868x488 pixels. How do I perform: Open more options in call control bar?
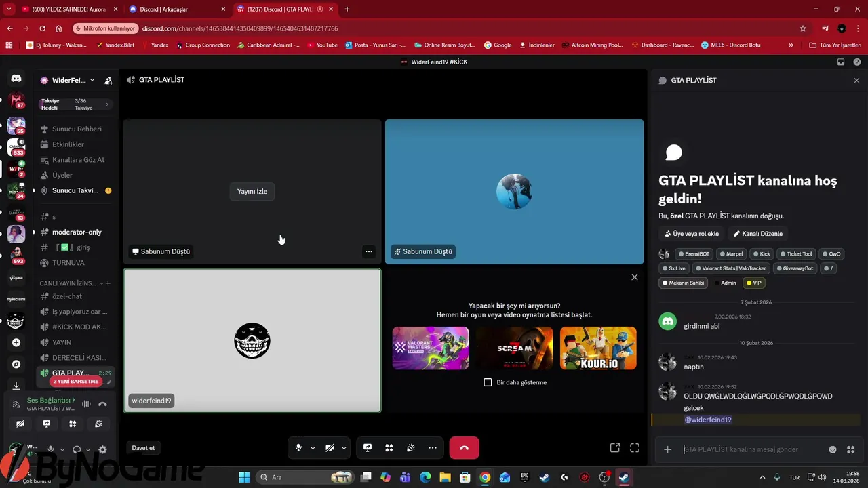click(x=433, y=448)
